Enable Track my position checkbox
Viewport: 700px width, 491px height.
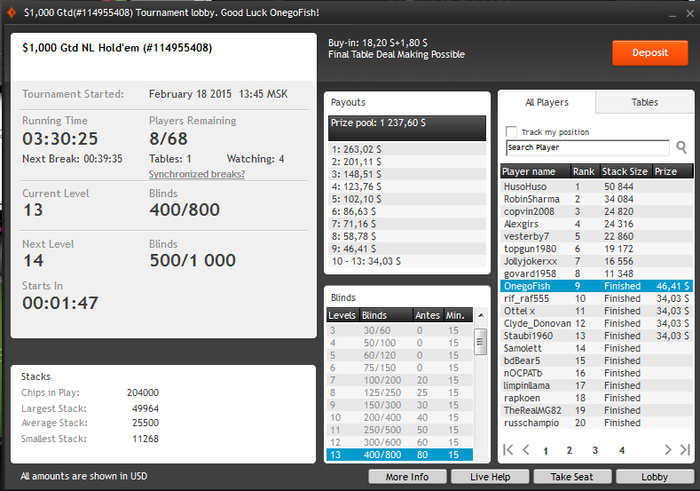pyautogui.click(x=511, y=132)
